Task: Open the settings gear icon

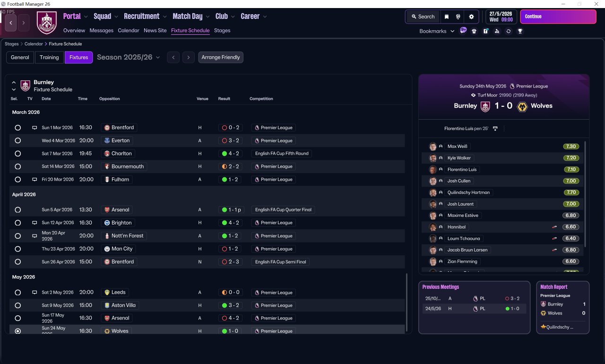Action: coord(471,17)
